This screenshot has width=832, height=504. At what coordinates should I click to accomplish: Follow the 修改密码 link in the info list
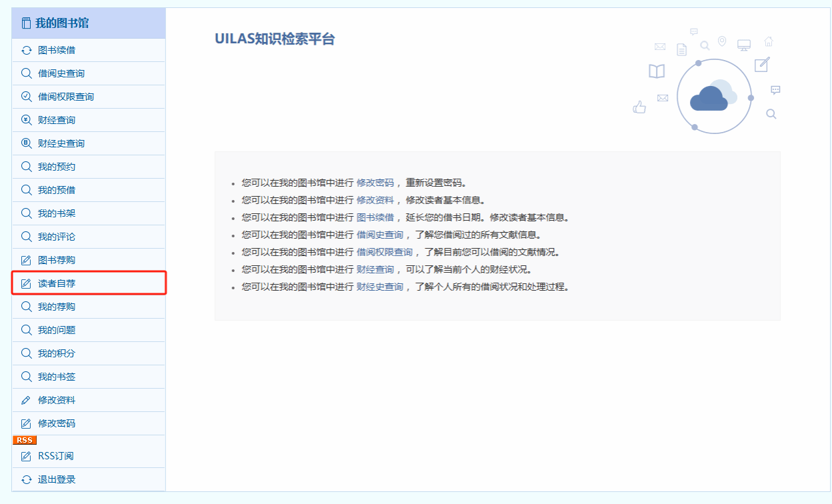[x=375, y=183]
